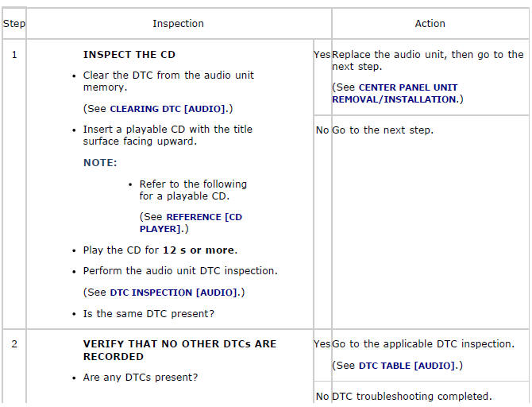Open CENTER PANEL UNIT REMOVAL/INSTALLATION link
Screen dimensions: 532x407
[x=395, y=93]
